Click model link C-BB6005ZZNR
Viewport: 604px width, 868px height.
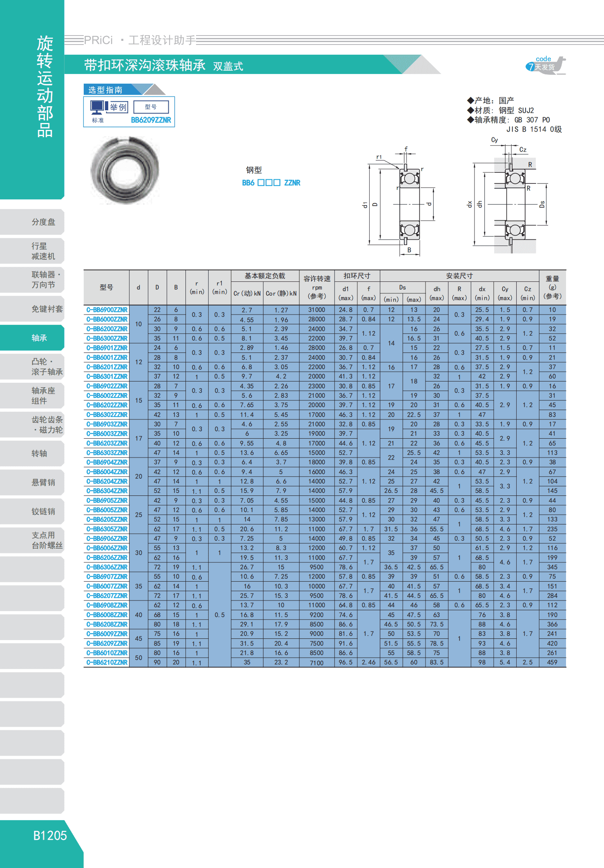pos(107,510)
